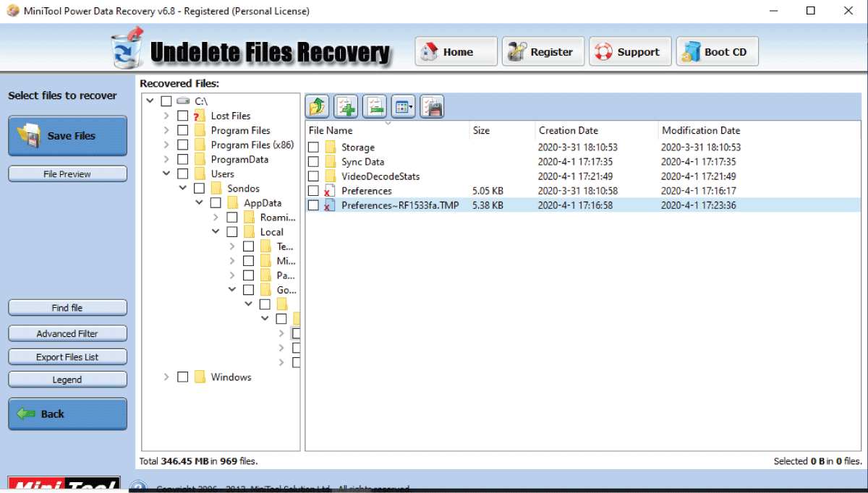This screenshot has width=868, height=493.
Task: Check the C:\ drive checkbox
Action: [x=166, y=101]
